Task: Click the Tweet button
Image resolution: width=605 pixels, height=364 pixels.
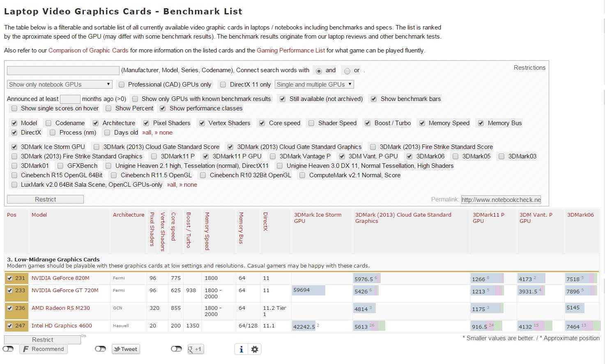Action: coord(126,349)
